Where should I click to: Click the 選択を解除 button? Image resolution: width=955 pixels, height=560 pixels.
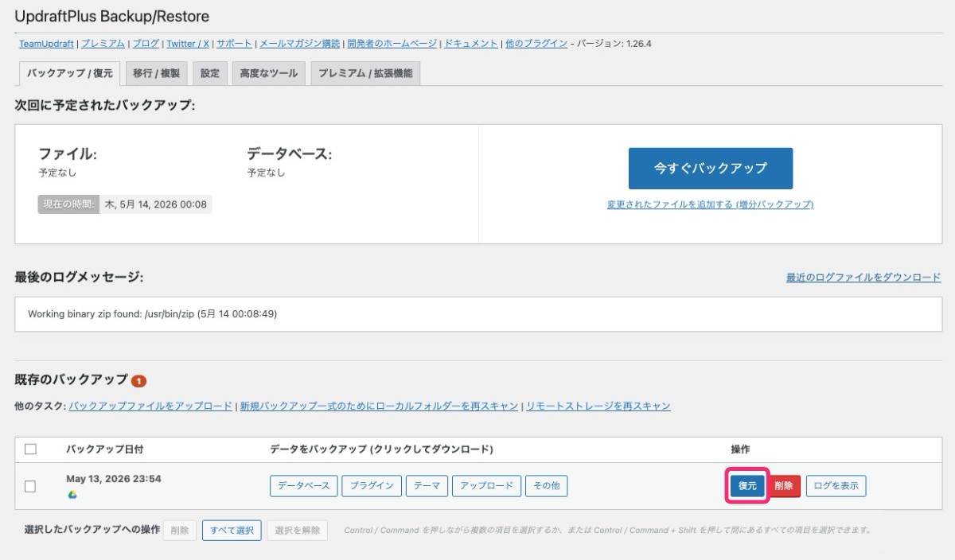tap(298, 530)
